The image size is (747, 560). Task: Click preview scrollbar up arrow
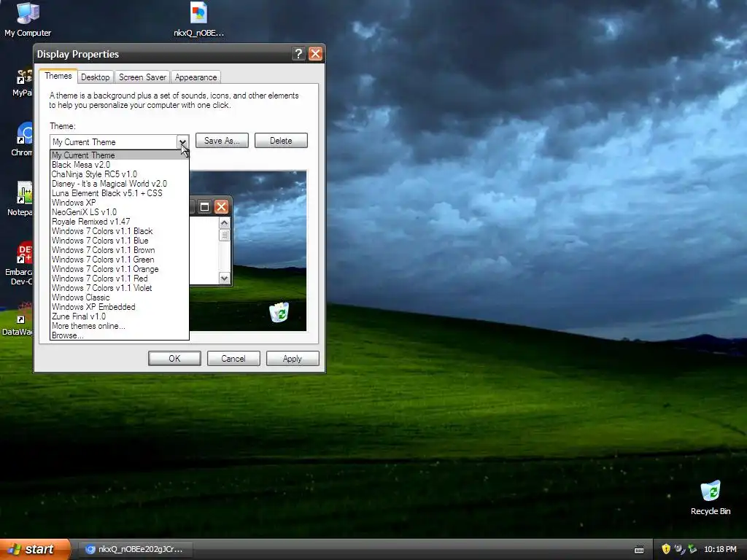[x=225, y=223]
